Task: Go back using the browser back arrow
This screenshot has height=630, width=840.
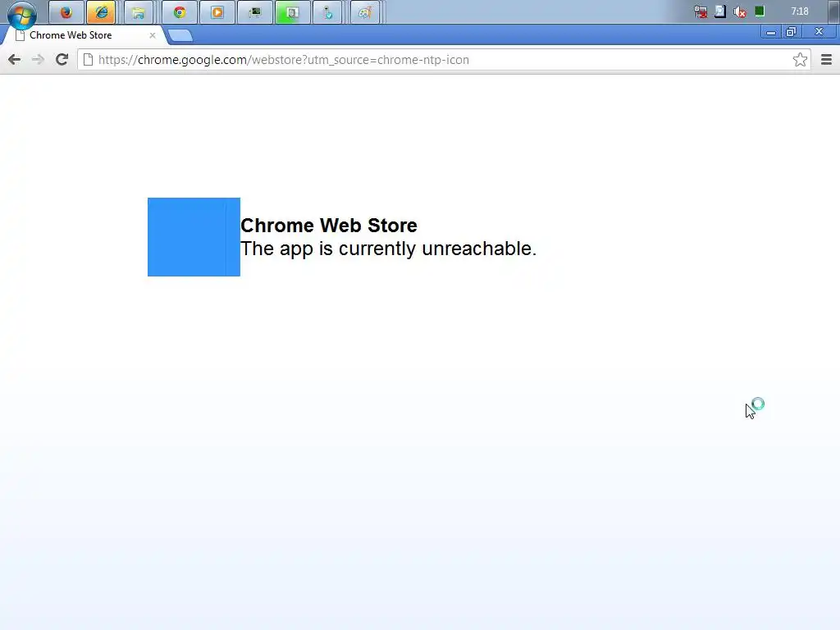Action: point(15,59)
